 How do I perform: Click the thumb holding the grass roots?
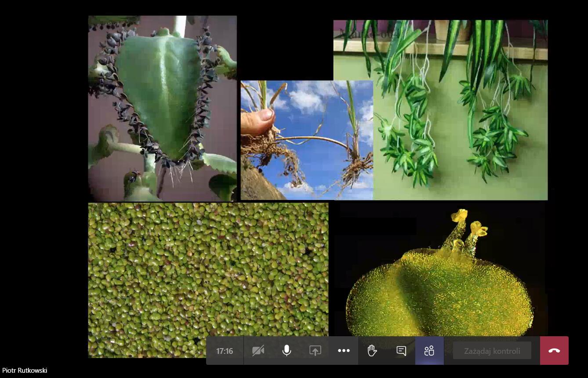(260, 121)
